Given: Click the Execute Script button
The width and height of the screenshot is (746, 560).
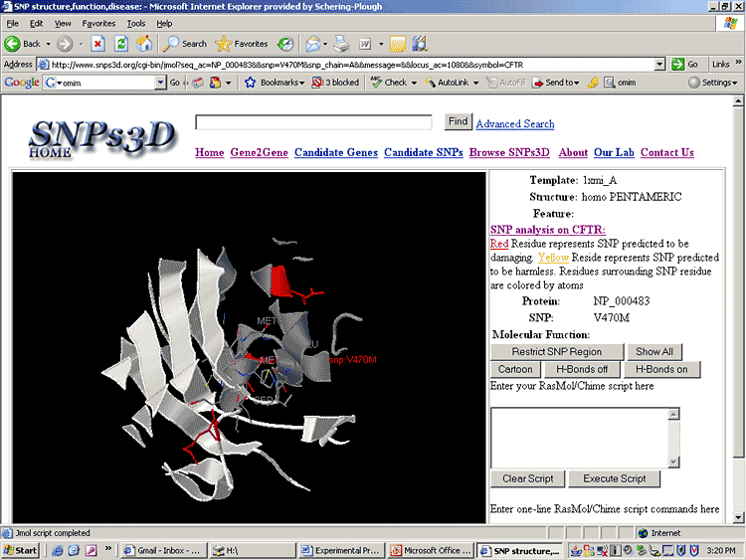Looking at the screenshot, I should coord(615,478).
